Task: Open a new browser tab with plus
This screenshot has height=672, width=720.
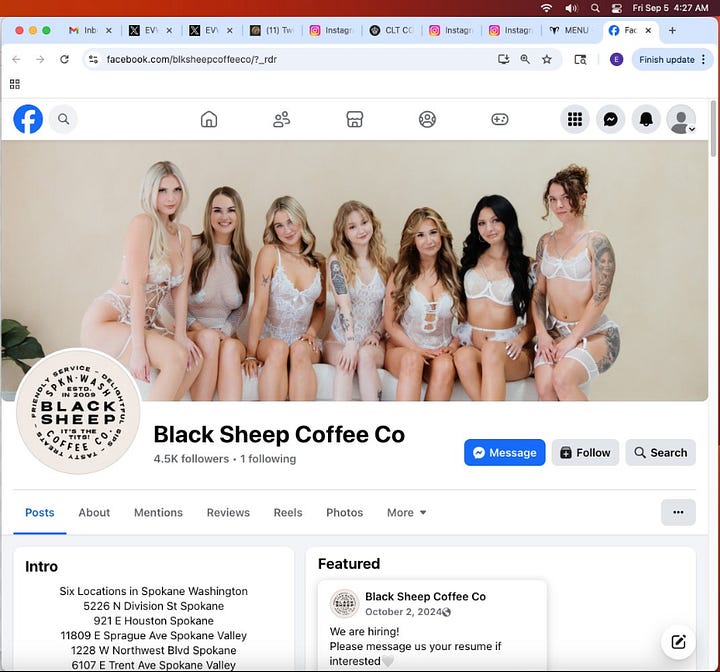Action: point(672,30)
